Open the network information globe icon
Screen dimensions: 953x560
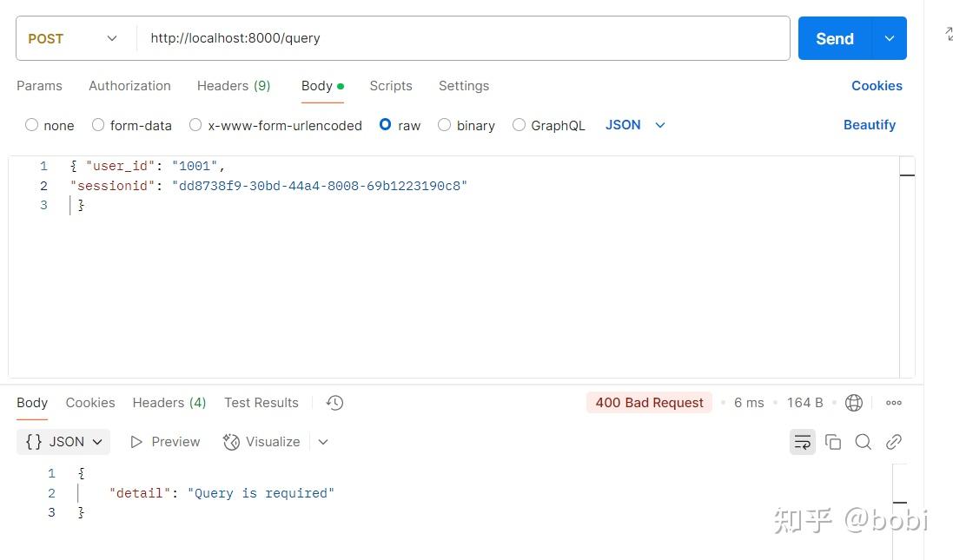pyautogui.click(x=853, y=402)
